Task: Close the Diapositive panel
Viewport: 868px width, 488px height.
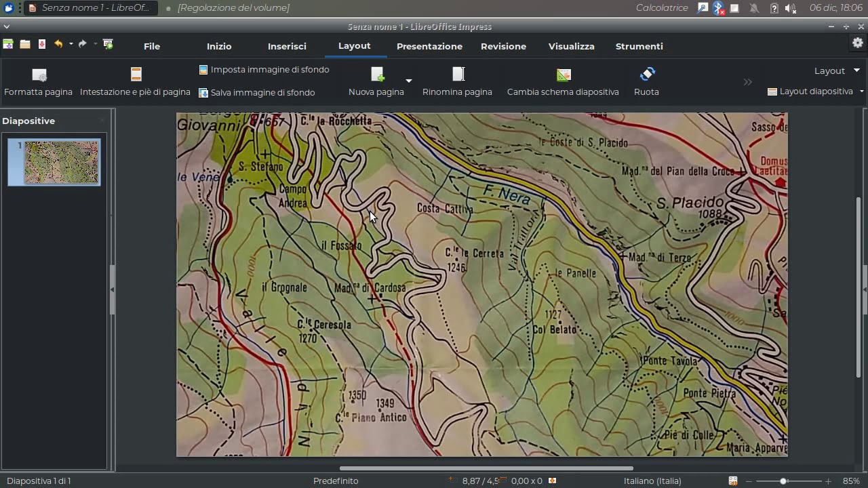Action: [x=102, y=121]
